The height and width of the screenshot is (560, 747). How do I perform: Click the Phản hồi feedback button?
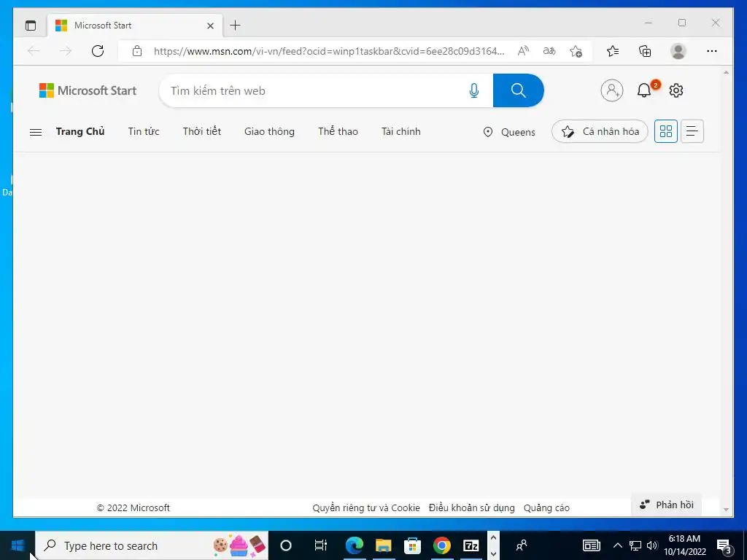coord(667,505)
